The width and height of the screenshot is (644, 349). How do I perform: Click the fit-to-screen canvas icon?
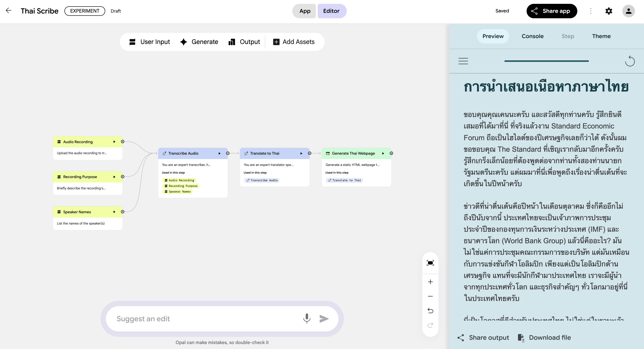[430, 263]
